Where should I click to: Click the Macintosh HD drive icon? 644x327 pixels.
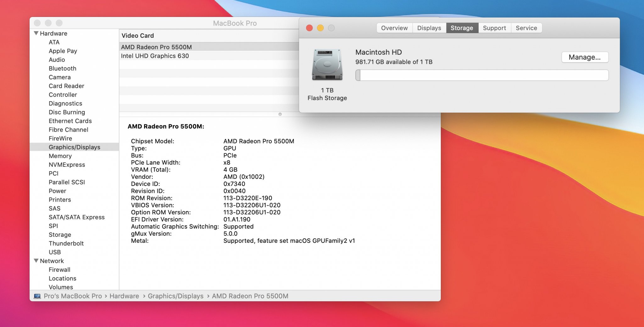point(327,65)
